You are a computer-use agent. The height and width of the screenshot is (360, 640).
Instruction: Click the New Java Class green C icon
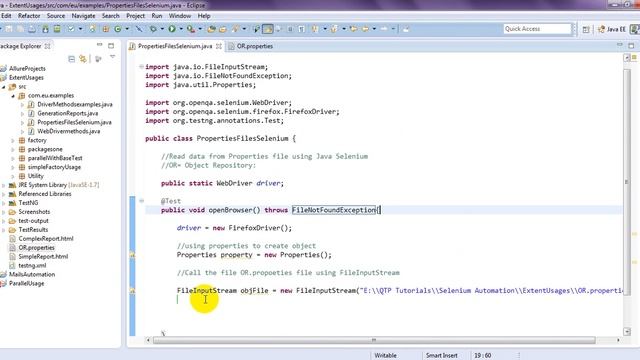coord(118,29)
